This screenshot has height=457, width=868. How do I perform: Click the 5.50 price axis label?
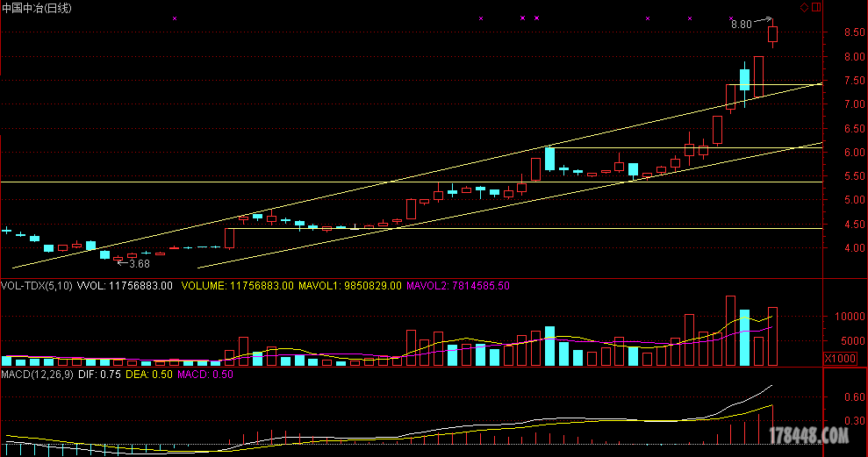pyautogui.click(x=854, y=176)
